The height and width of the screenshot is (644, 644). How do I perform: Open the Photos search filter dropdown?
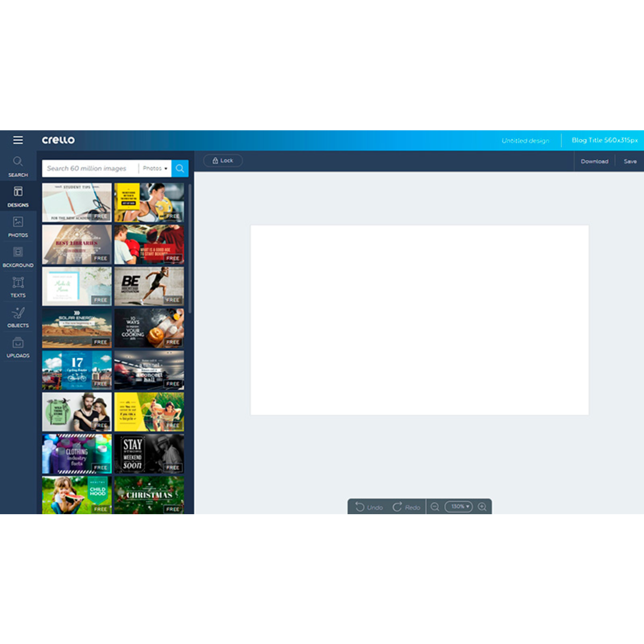tap(155, 168)
